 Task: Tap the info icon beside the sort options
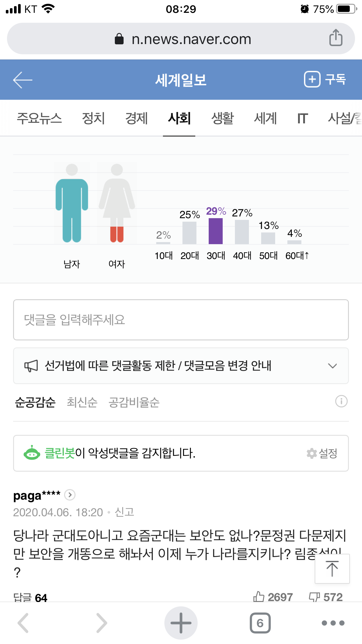341,401
